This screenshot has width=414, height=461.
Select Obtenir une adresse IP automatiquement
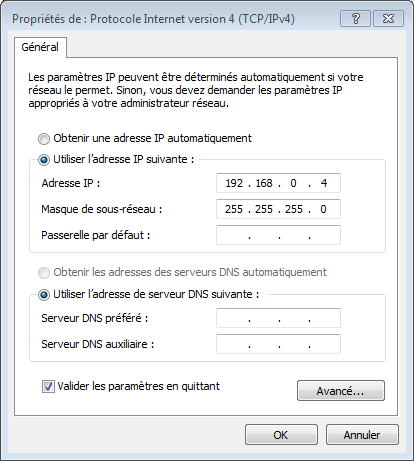coord(44,139)
